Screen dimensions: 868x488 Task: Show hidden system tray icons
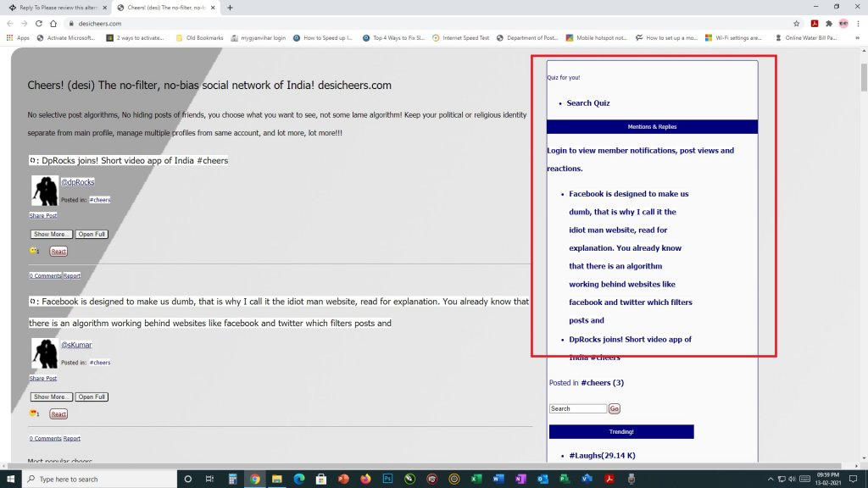click(770, 479)
